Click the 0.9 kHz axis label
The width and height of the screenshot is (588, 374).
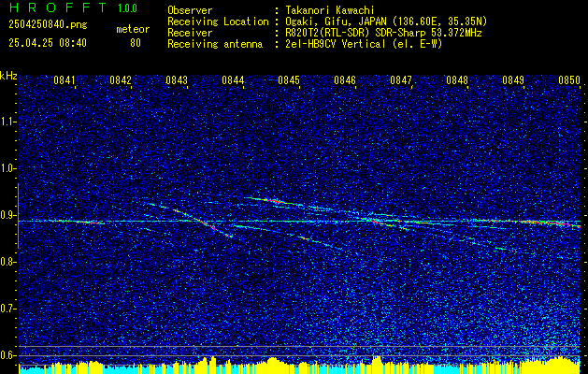pyautogui.click(x=7, y=215)
